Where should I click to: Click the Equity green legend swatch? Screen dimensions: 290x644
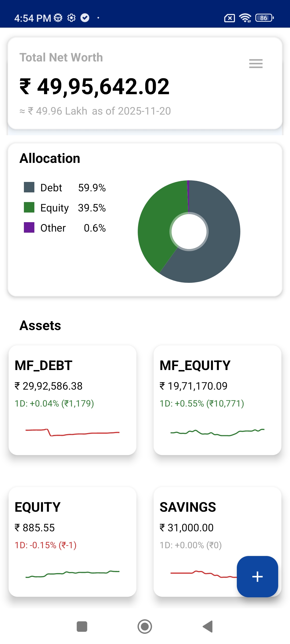pos(29,207)
